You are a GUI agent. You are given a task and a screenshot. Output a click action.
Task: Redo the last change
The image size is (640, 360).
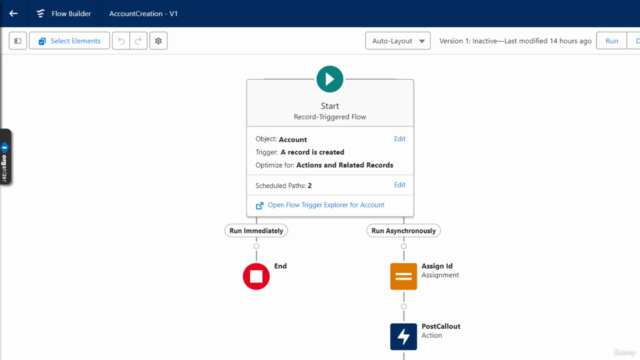click(138, 41)
